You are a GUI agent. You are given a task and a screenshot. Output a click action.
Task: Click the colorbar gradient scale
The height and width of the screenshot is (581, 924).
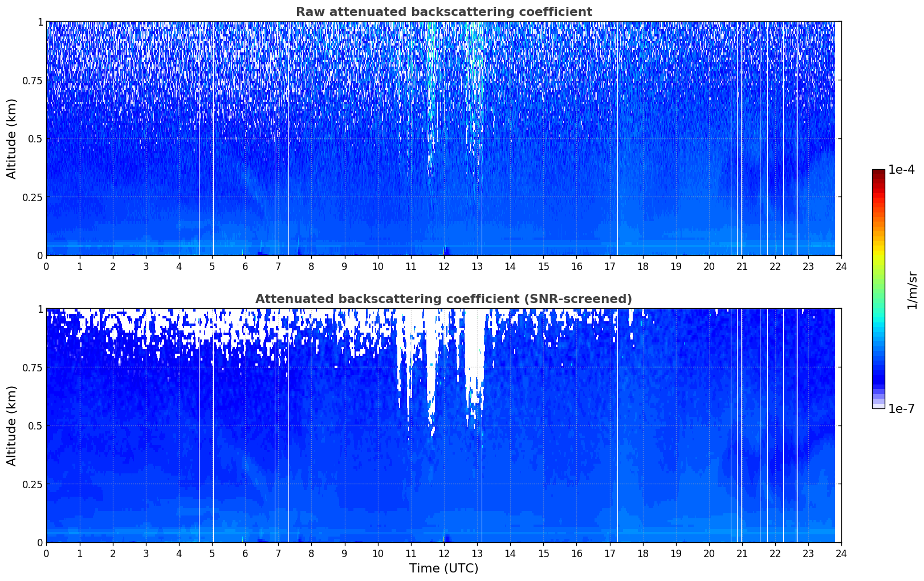878,289
